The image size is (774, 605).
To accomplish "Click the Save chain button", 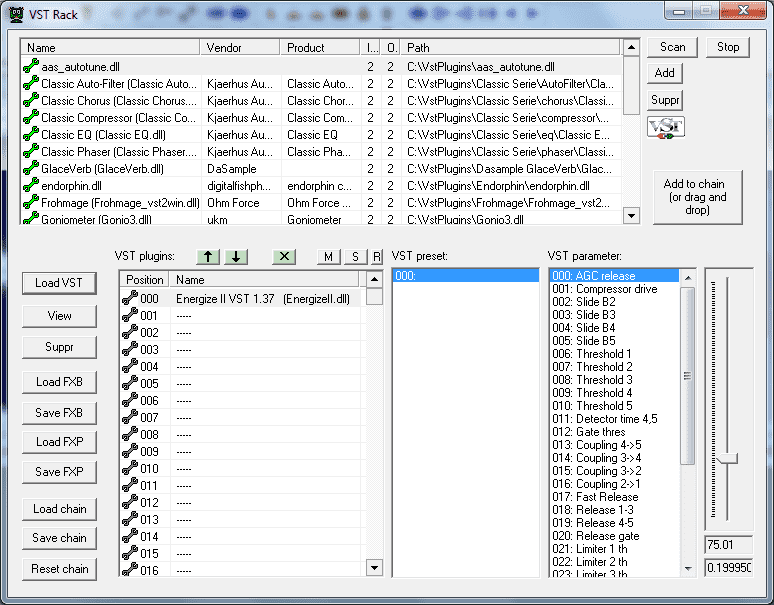I will coord(59,538).
